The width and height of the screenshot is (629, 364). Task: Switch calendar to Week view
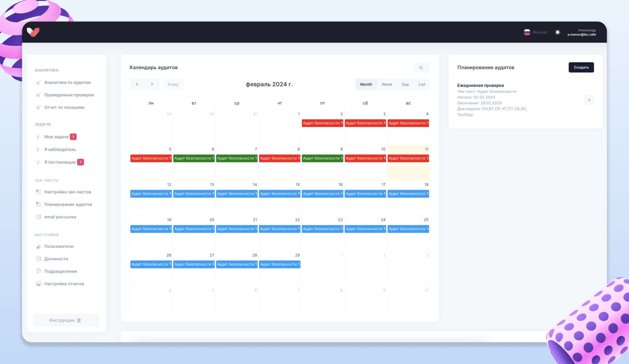(387, 84)
